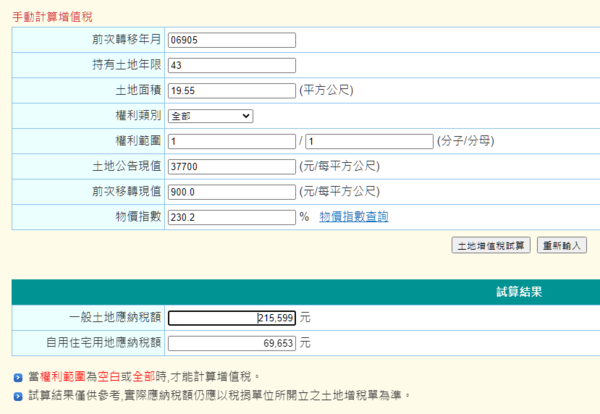Open the 物價指數查詢 link
Viewport: 600px width, 414px height.
point(353,217)
